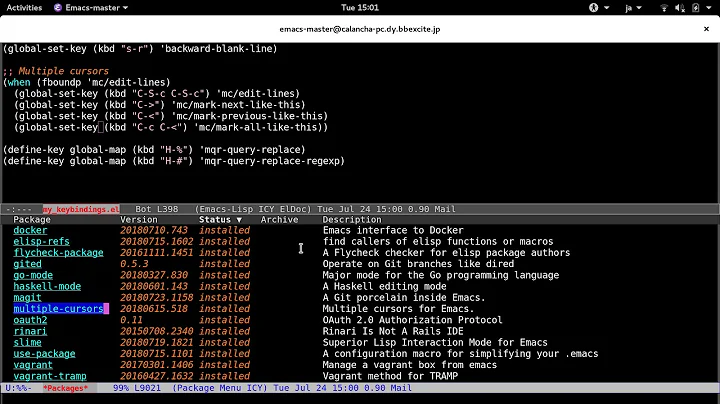Click the Tue 15:01 clock
The height and width of the screenshot is (404, 720).
pos(360,7)
